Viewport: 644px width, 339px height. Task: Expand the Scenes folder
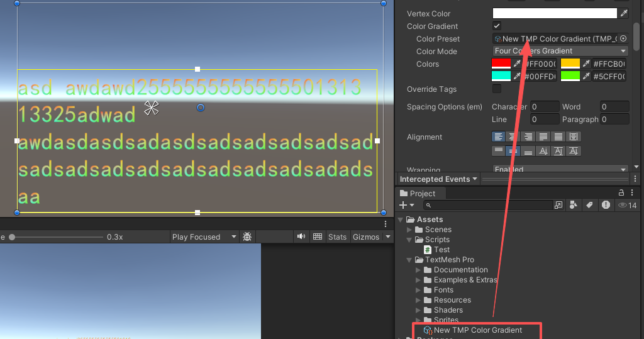[409, 230]
